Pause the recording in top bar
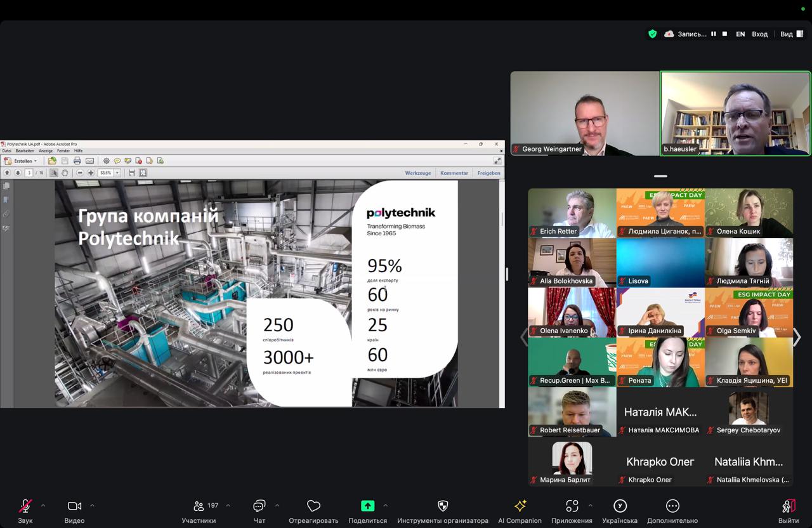 click(x=714, y=34)
